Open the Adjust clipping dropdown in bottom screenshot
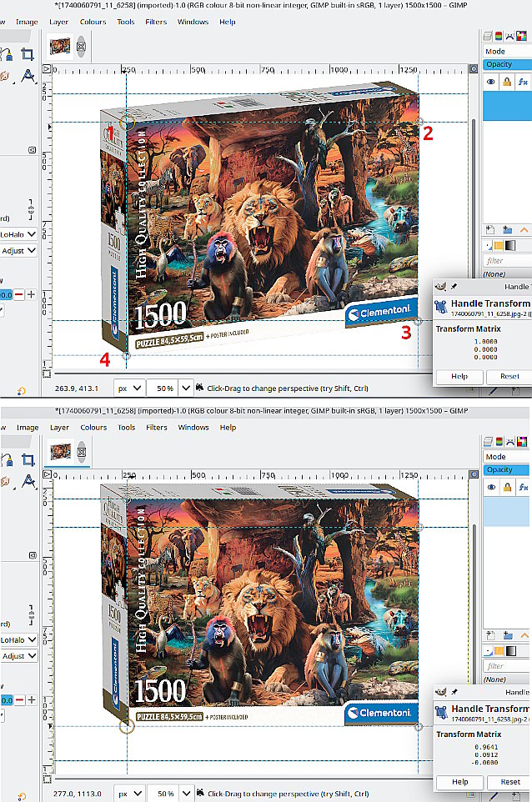 pos(18,656)
